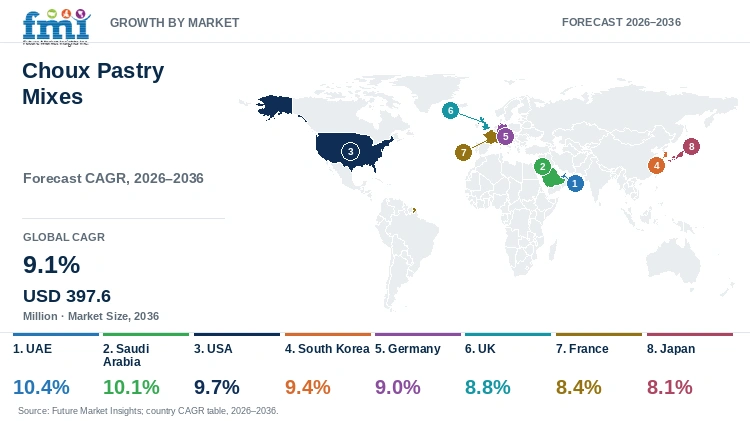Viewport: 750px width, 421px height.
Task: Click the '2. Saudi Arabia' label
Action: point(126,355)
